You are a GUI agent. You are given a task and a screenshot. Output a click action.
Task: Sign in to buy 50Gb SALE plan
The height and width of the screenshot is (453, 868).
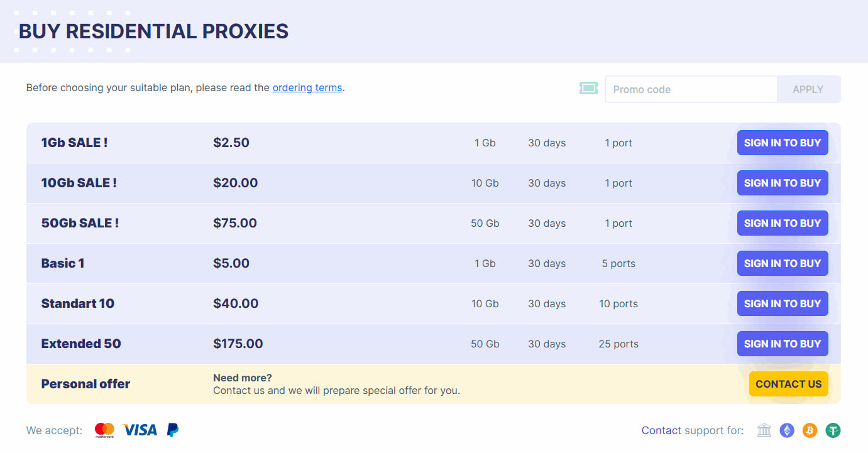click(x=782, y=223)
